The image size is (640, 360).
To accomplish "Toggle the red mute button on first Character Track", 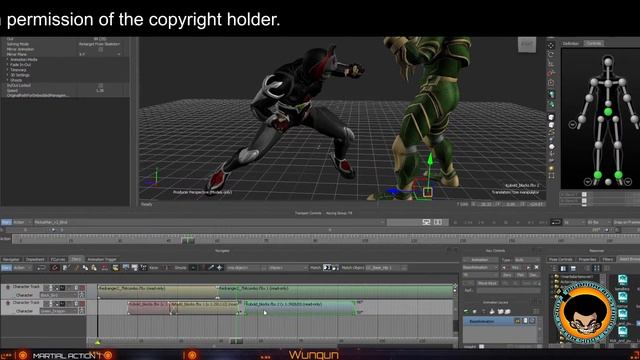I will click(82, 287).
